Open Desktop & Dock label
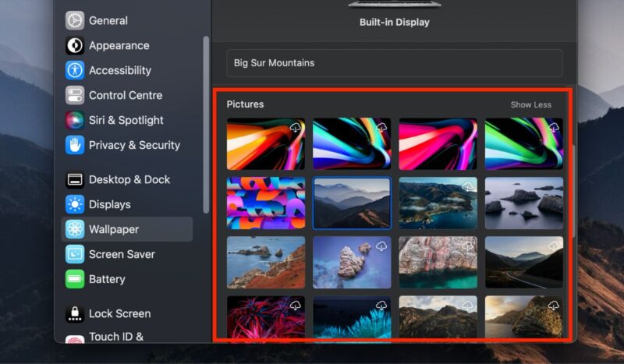Image resolution: width=624 pixels, height=364 pixels. point(129,180)
